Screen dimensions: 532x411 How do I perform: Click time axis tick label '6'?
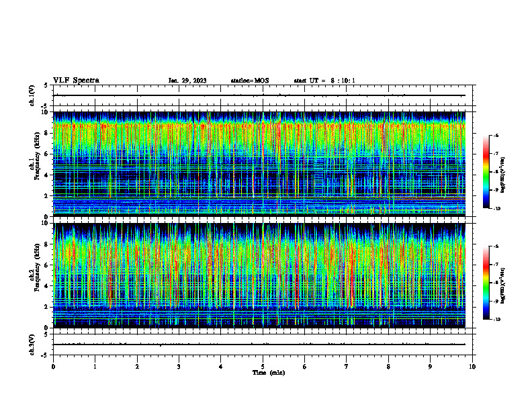tap(305, 367)
